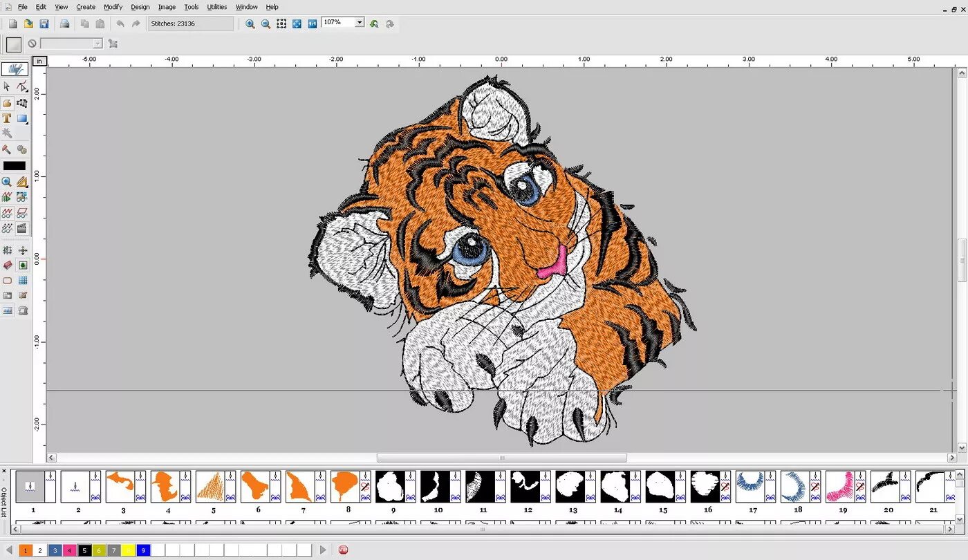
Task: Select black thread color 5
Action: [x=84, y=550]
